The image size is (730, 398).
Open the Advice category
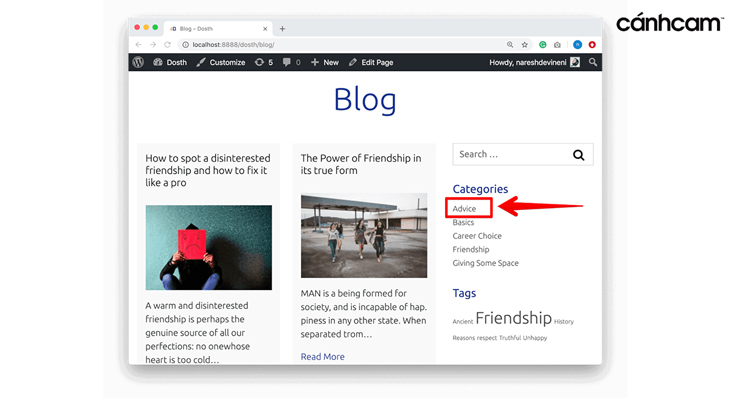pyautogui.click(x=464, y=209)
